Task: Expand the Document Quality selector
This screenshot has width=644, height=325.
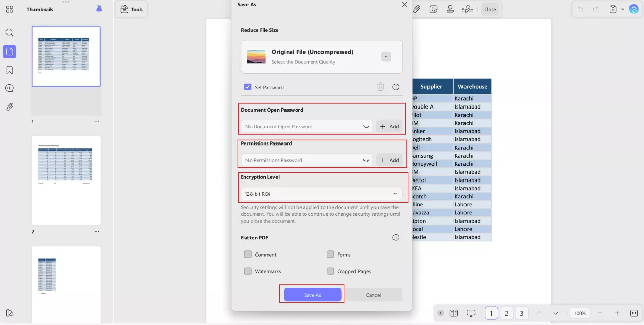Action: 386,56
